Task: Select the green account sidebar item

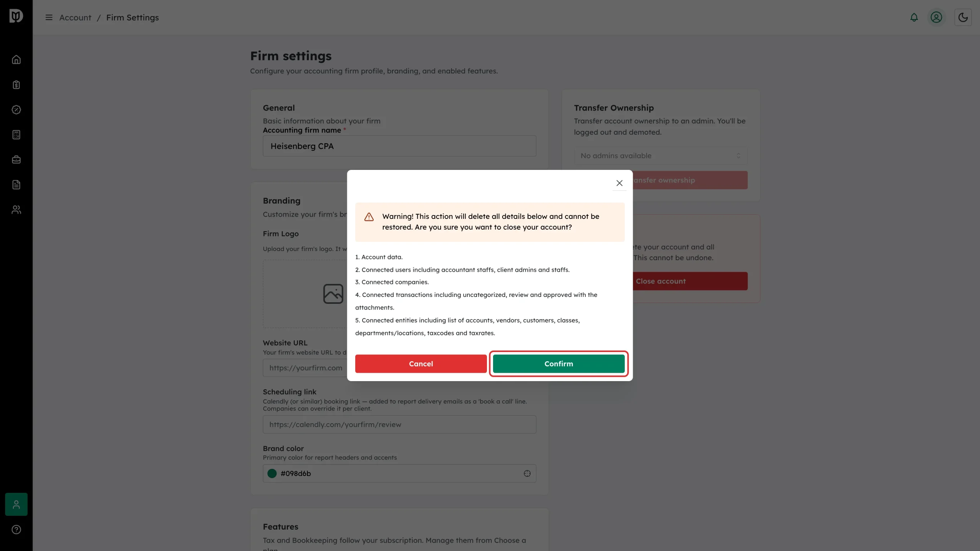Action: point(16,504)
